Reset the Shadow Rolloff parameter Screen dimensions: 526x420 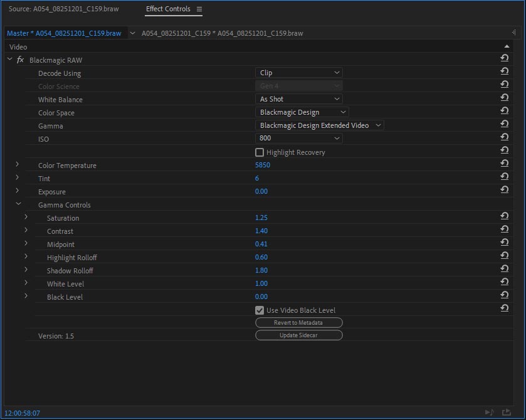pyautogui.click(x=504, y=269)
